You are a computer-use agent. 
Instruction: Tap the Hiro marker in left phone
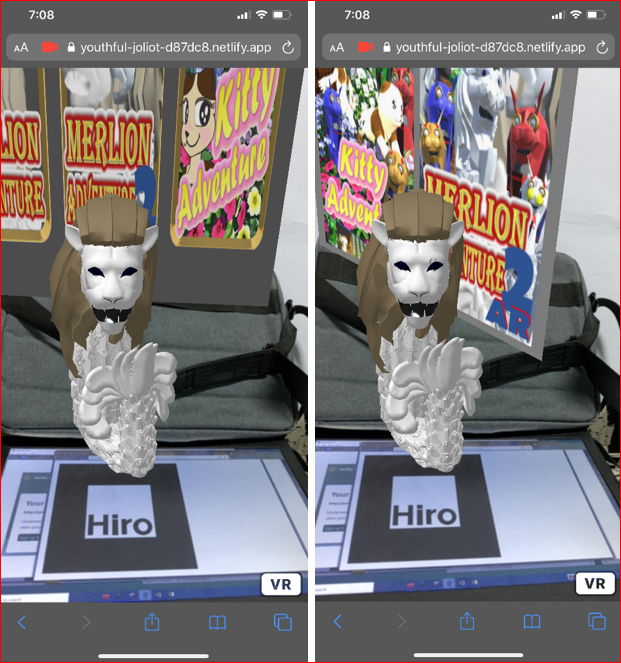point(120,517)
